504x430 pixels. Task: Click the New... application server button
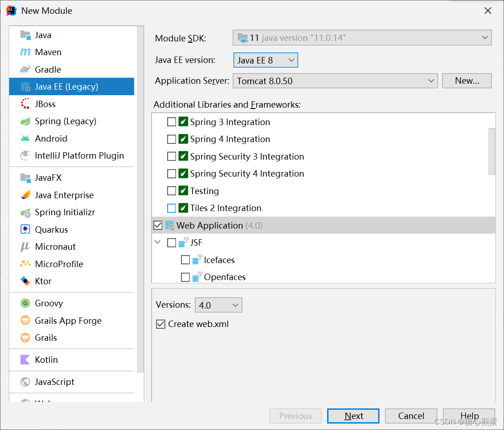click(467, 80)
